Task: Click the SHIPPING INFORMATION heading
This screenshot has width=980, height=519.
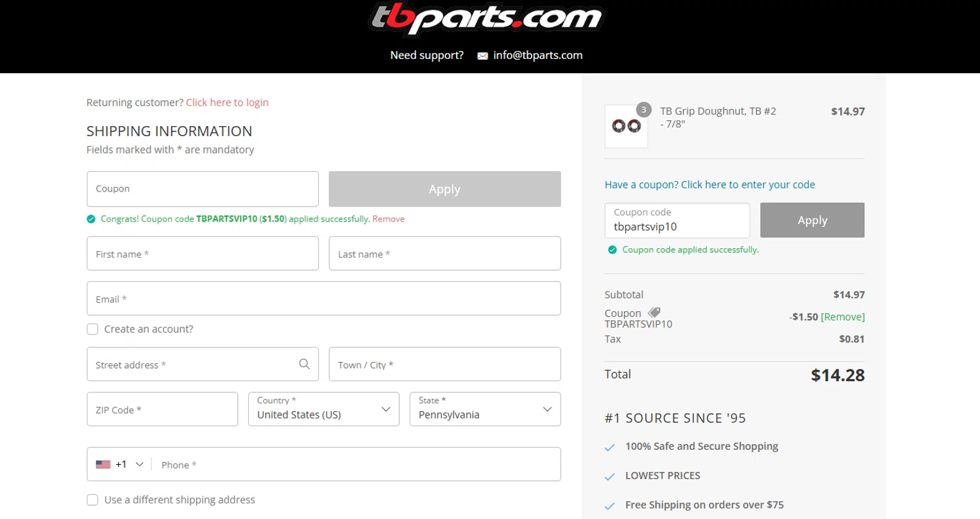Action: coord(169,131)
